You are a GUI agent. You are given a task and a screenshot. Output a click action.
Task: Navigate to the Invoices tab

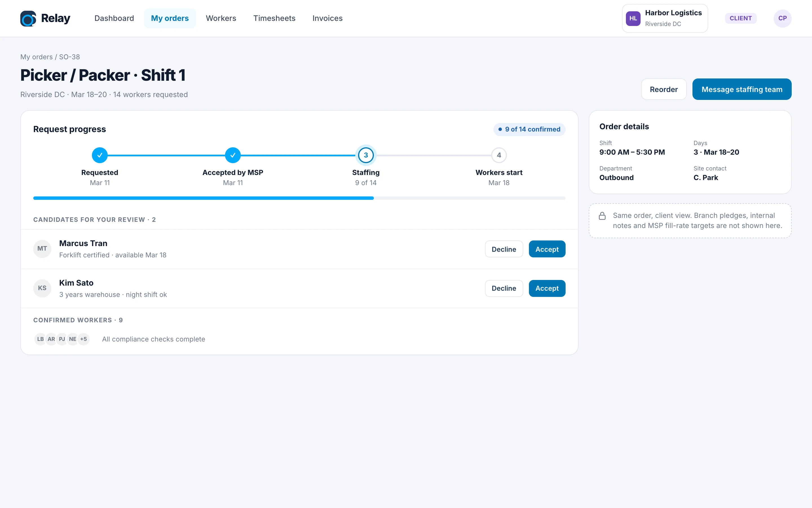pos(328,18)
